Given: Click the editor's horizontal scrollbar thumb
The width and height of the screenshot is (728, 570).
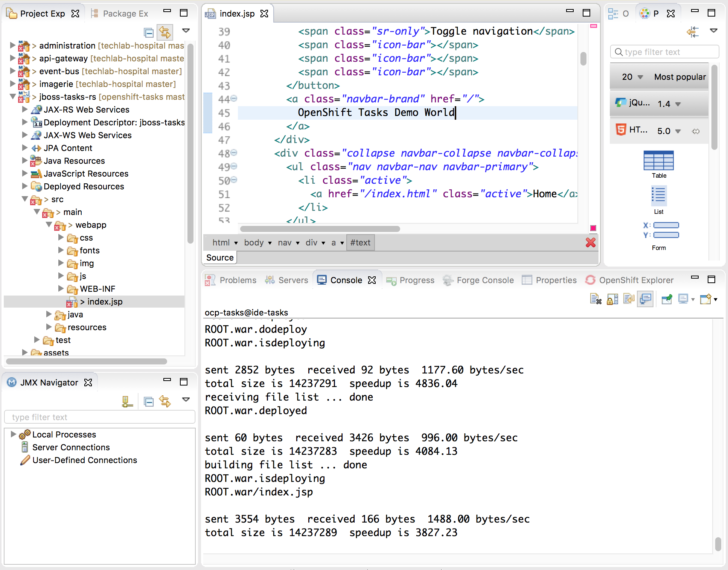Looking at the screenshot, I should pyautogui.click(x=320, y=229).
